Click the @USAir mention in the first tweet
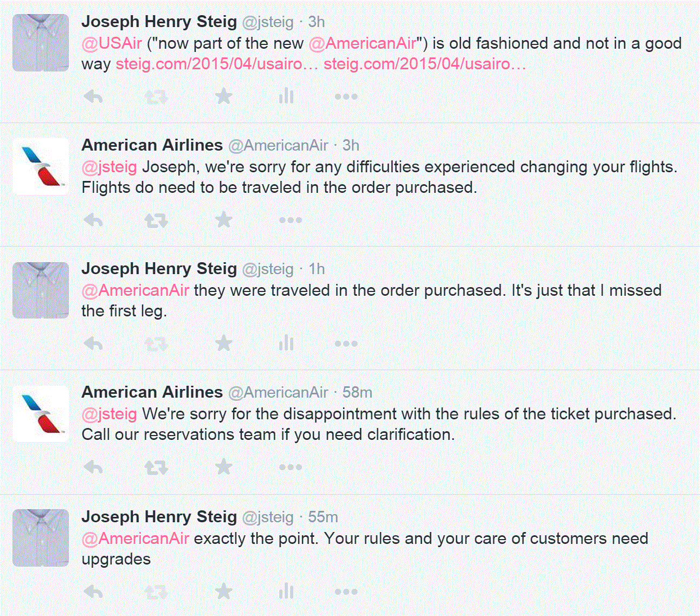700x616 pixels. tap(112, 43)
